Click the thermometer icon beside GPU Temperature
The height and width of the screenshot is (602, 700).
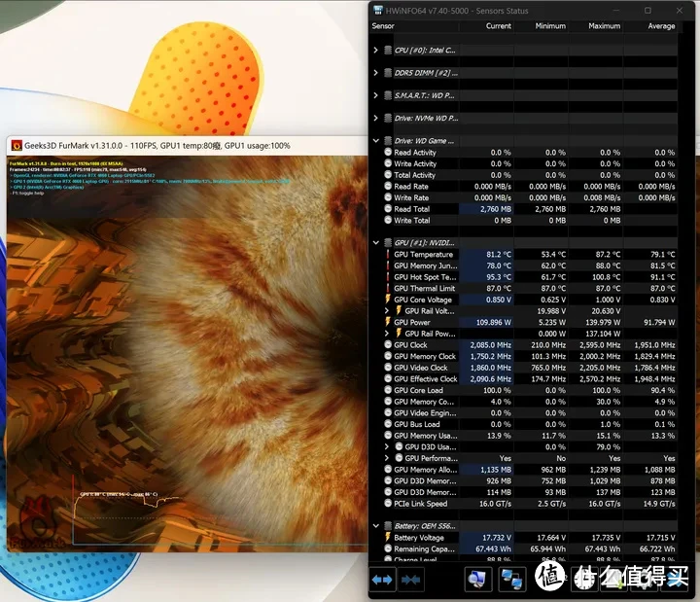click(x=388, y=254)
